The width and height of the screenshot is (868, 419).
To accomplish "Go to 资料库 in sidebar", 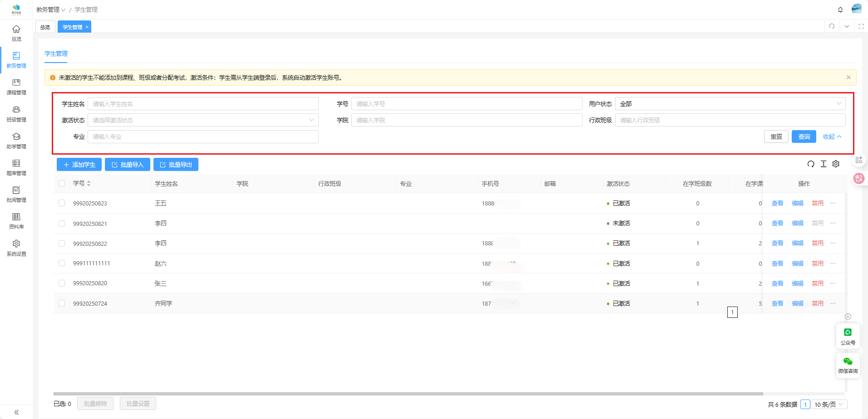I will click(16, 220).
